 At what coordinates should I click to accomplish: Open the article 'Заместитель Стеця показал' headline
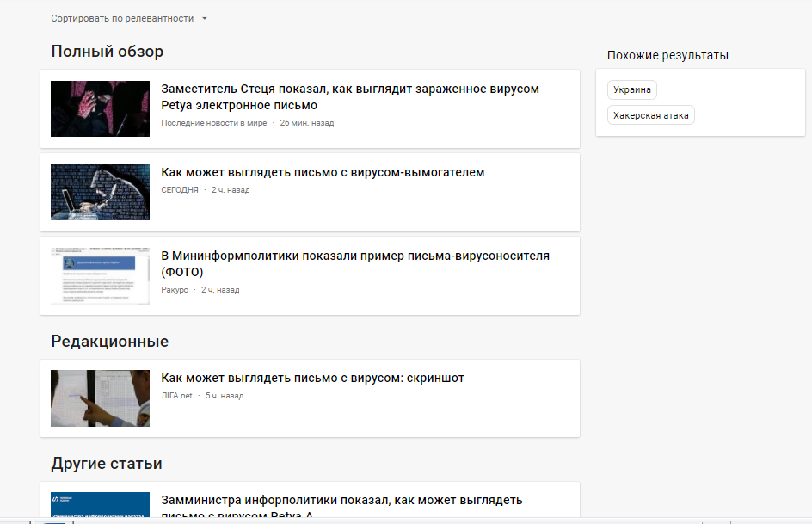tap(350, 97)
